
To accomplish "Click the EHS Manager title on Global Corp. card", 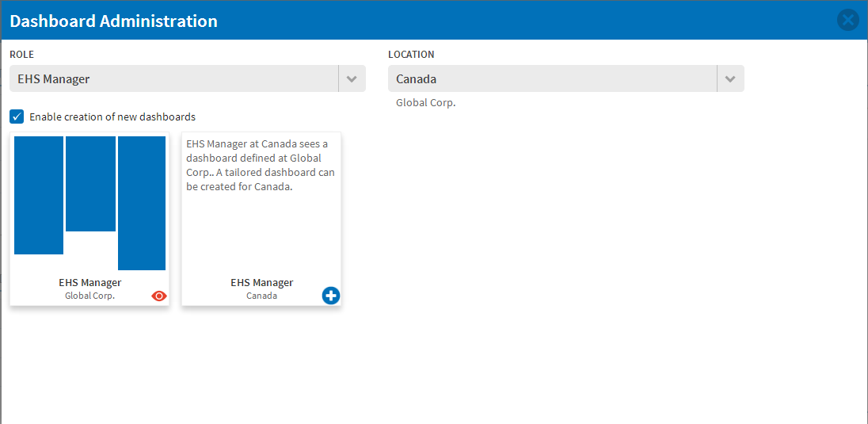I will point(89,283).
